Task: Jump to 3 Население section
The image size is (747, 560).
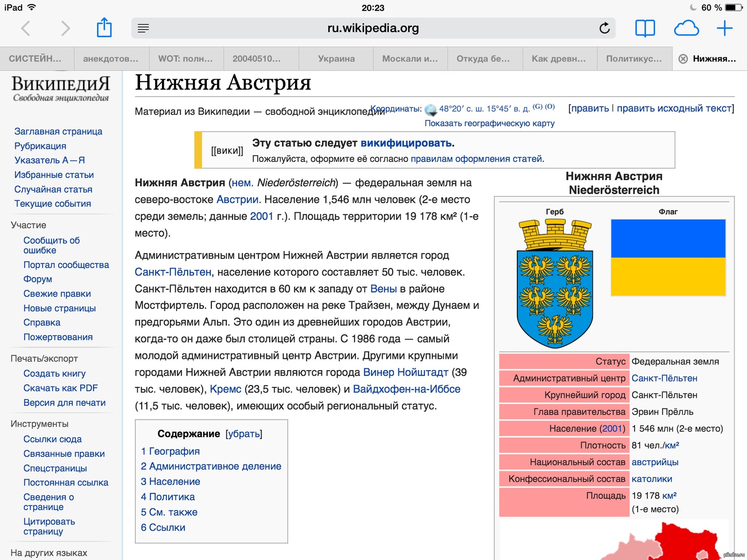Action: click(x=170, y=482)
